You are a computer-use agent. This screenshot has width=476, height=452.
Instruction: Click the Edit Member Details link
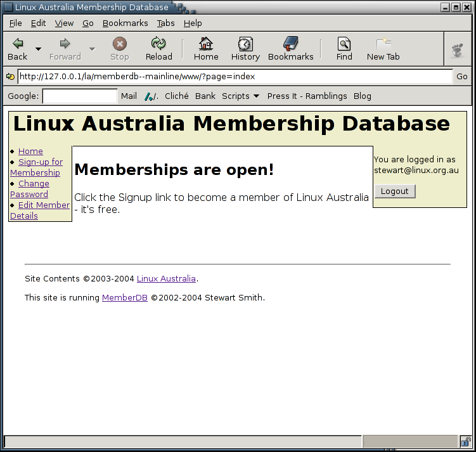pos(40,210)
